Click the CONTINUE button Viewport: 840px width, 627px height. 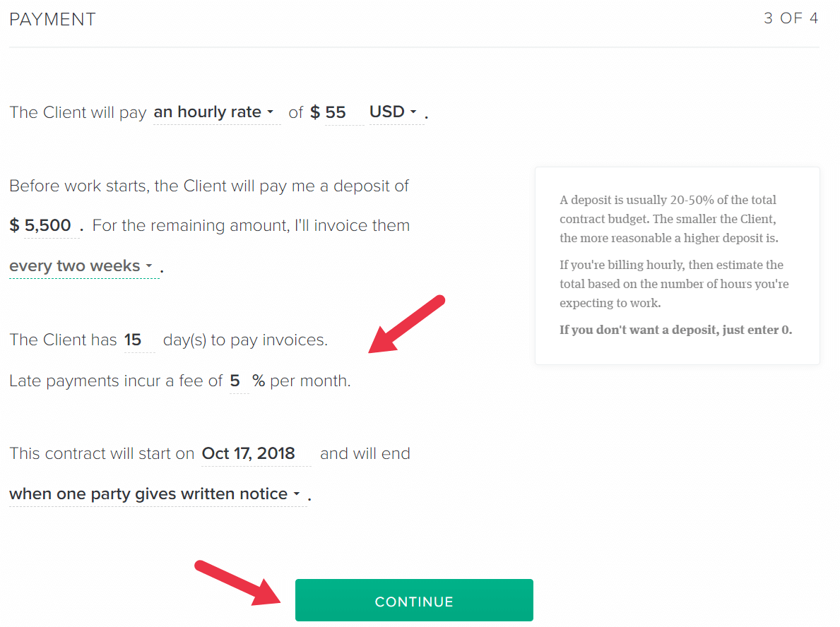[x=414, y=601]
